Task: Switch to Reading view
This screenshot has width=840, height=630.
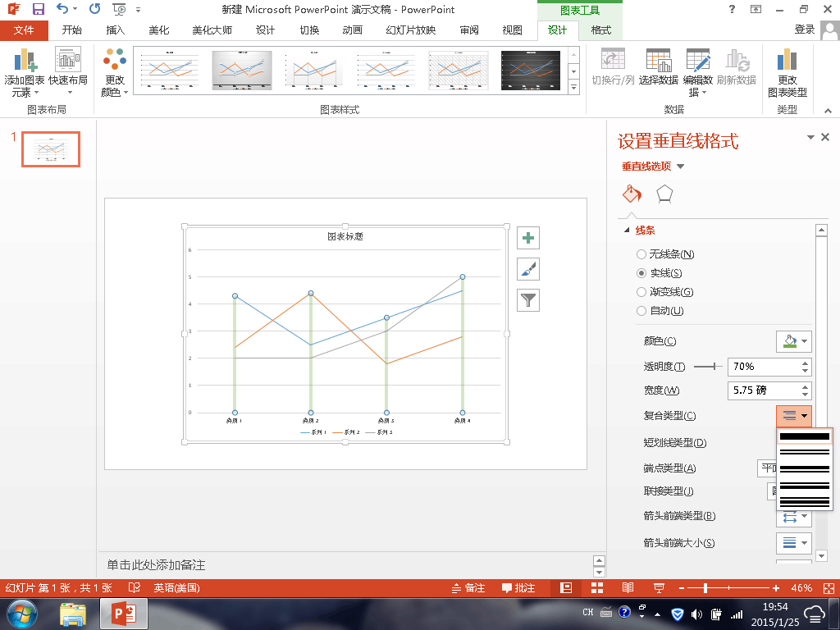Action: pyautogui.click(x=628, y=587)
